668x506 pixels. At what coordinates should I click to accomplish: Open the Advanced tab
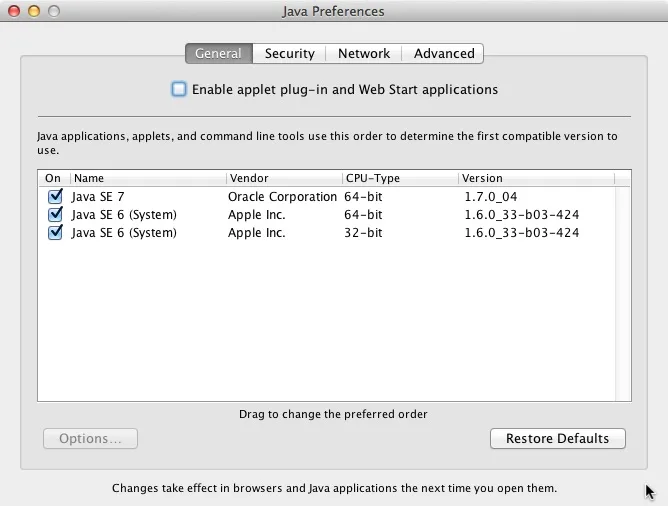coord(443,53)
